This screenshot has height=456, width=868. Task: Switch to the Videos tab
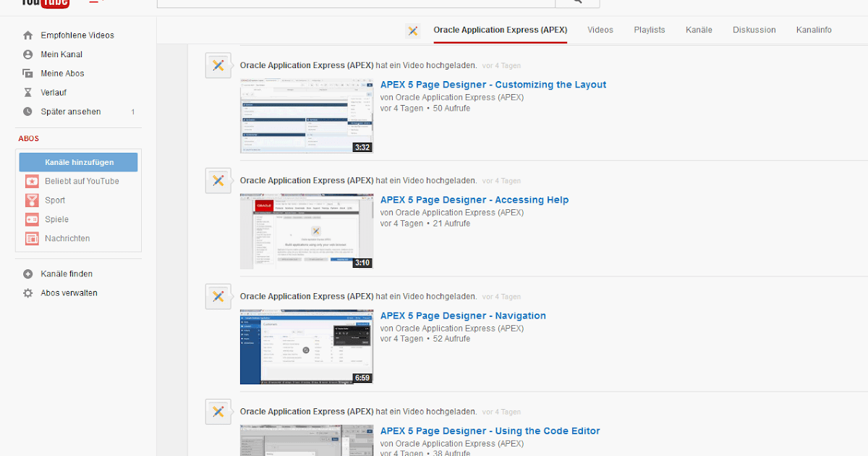pyautogui.click(x=600, y=30)
